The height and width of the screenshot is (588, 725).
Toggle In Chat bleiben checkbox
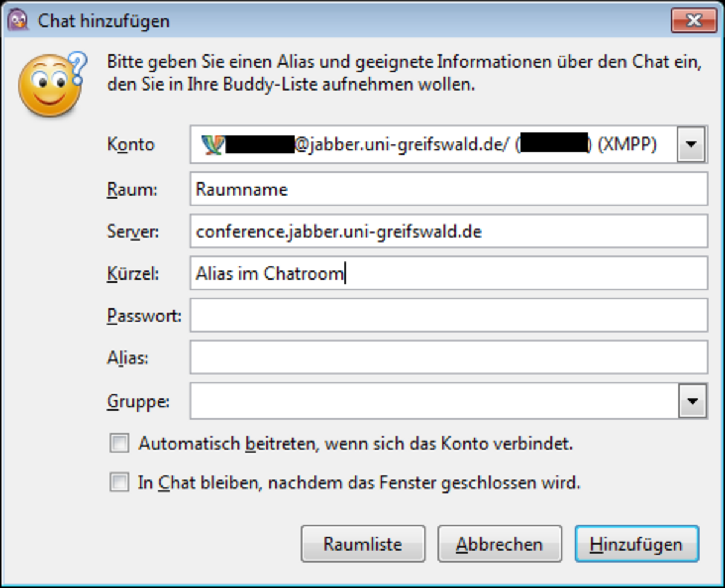click(120, 484)
